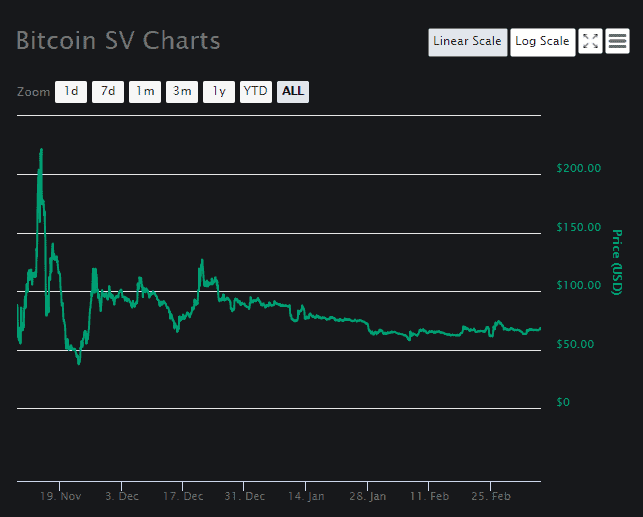Select the ALL zoom range
This screenshot has width=643, height=517.
293,91
